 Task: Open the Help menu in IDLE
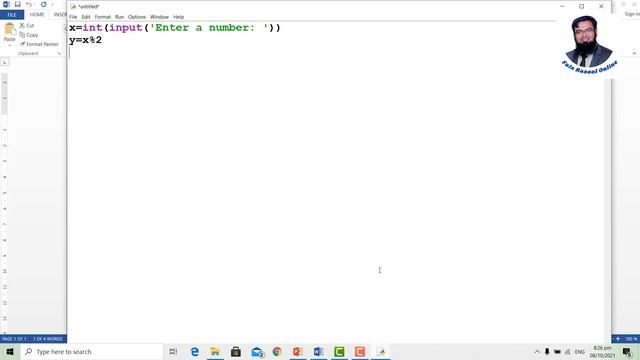(x=178, y=17)
